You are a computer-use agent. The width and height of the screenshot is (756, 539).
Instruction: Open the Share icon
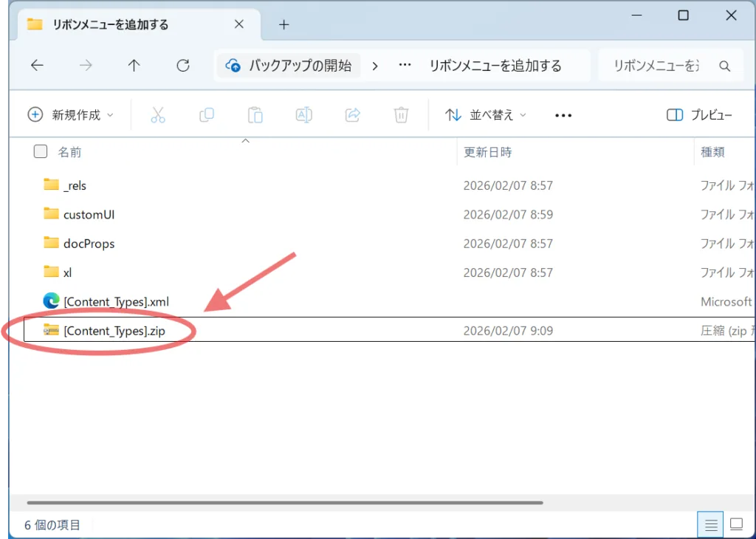click(x=352, y=115)
